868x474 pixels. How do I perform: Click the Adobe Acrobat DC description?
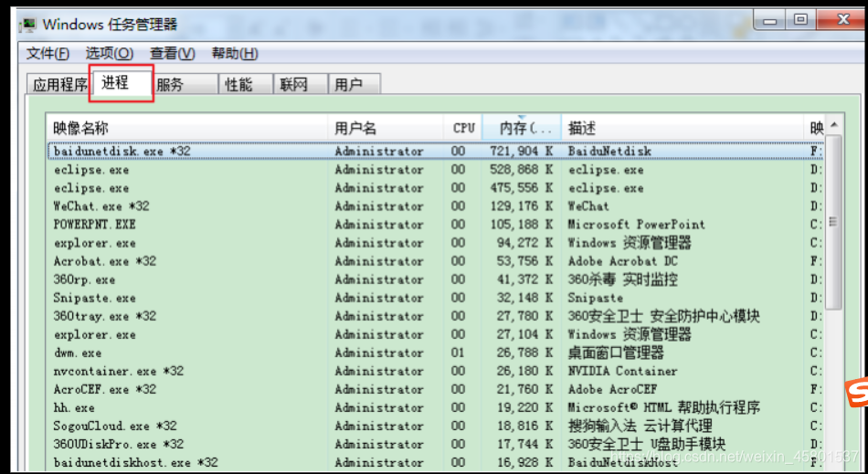pos(623,261)
